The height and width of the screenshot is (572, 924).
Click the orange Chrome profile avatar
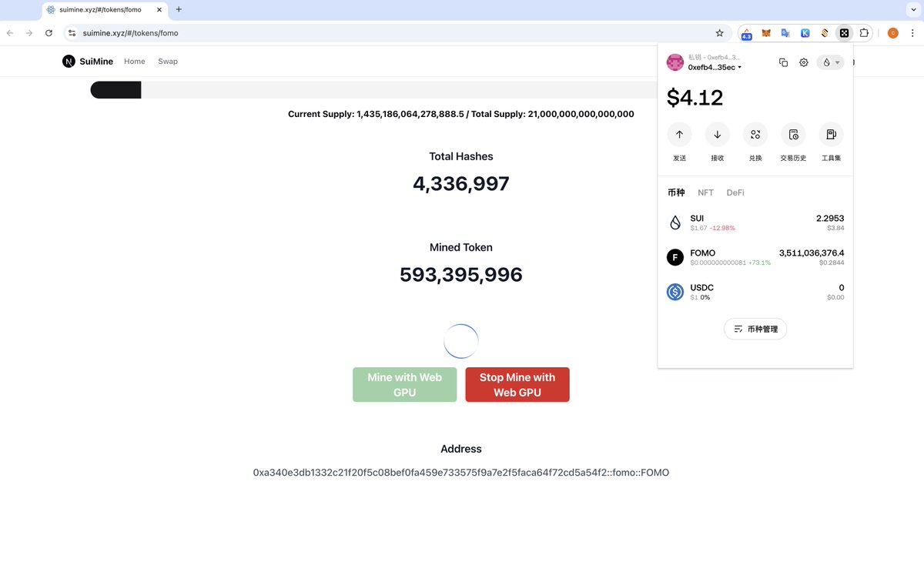pyautogui.click(x=892, y=33)
